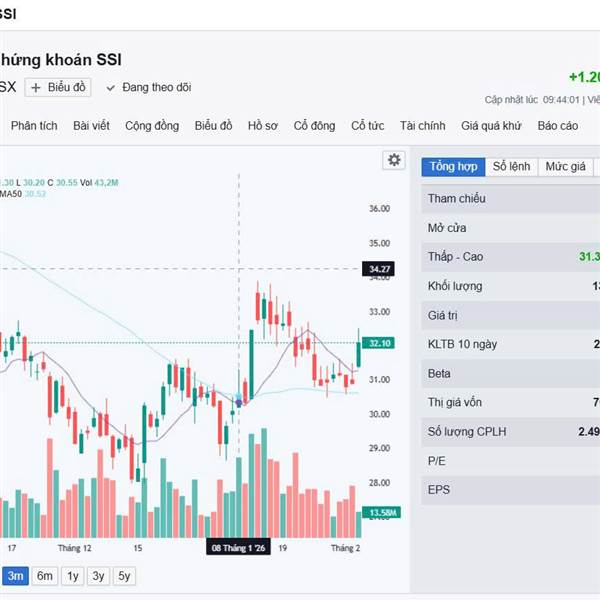Select the 3m time range

[x=15, y=576]
